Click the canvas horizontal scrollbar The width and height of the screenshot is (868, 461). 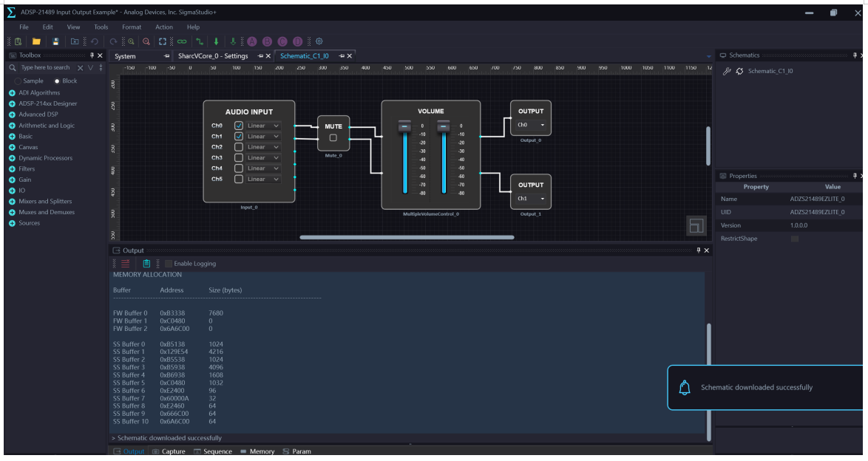pyautogui.click(x=407, y=237)
